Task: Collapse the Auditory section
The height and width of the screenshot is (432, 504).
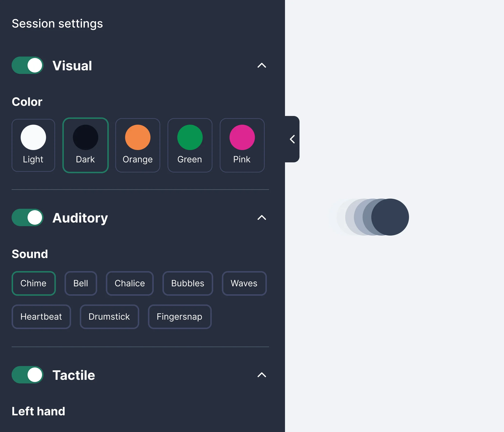Action: (x=262, y=218)
